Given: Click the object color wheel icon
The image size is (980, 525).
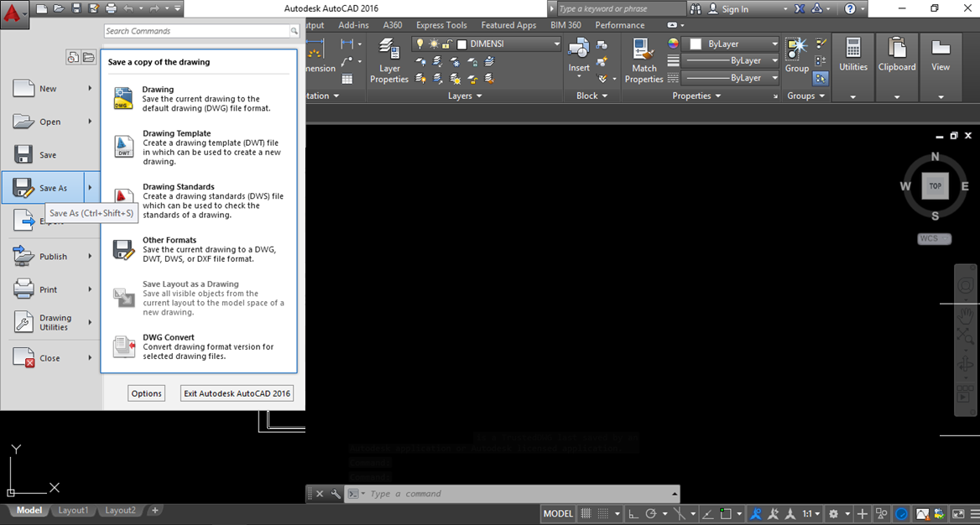Looking at the screenshot, I should (x=673, y=44).
